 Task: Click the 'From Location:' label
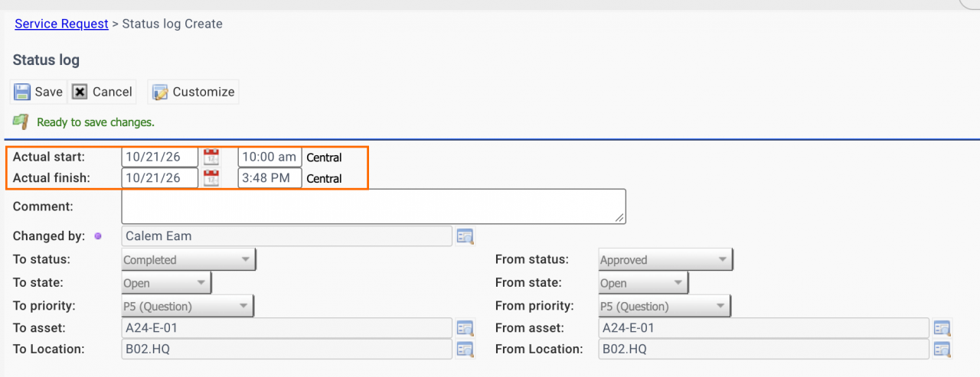pyautogui.click(x=539, y=349)
